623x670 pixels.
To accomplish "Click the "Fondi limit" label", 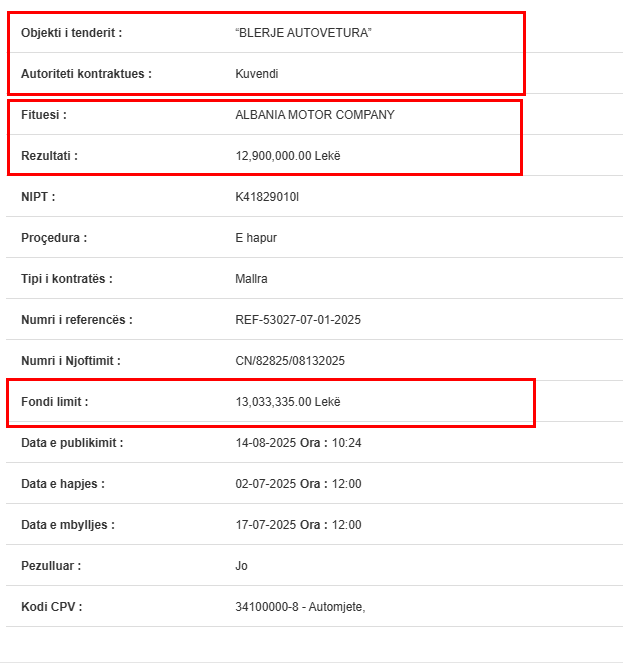I will [54, 402].
